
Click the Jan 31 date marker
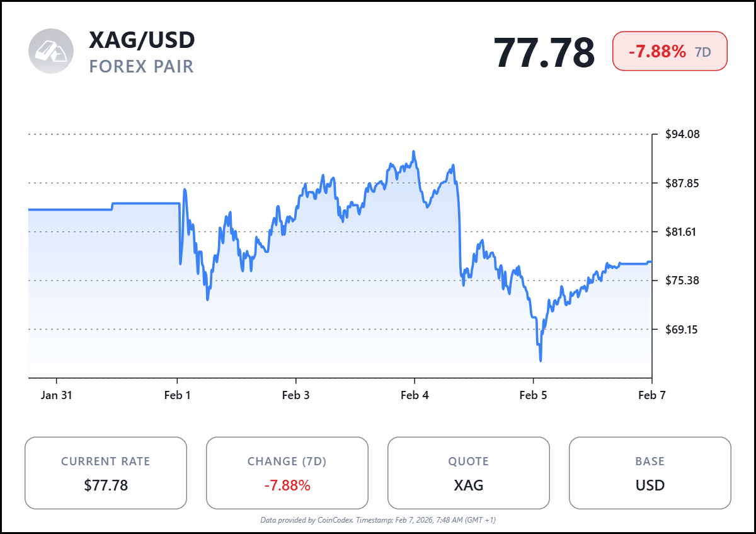coord(57,395)
